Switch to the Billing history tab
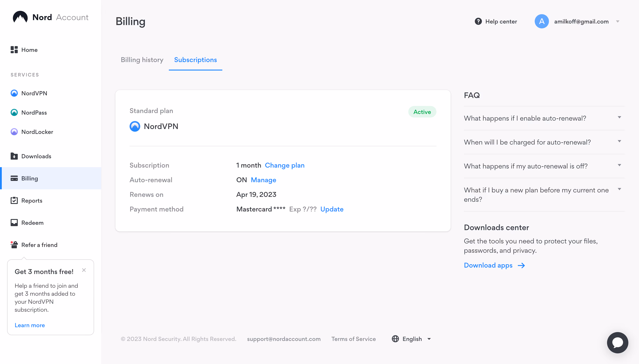The image size is (639, 364). click(142, 60)
